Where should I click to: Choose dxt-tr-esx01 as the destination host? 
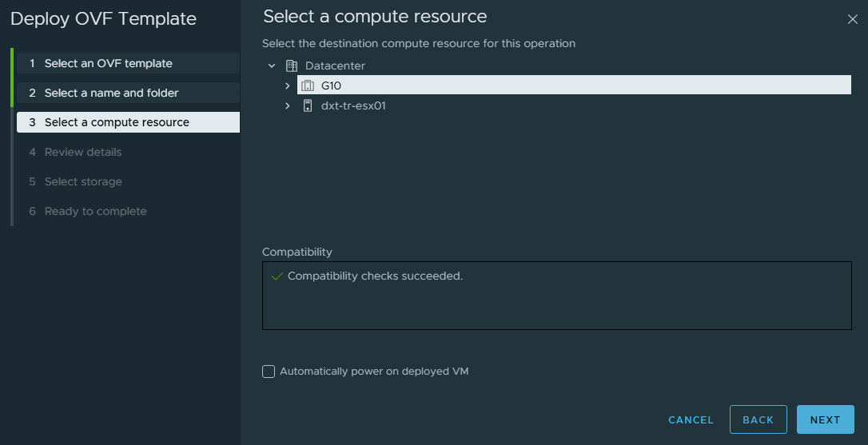click(x=353, y=105)
